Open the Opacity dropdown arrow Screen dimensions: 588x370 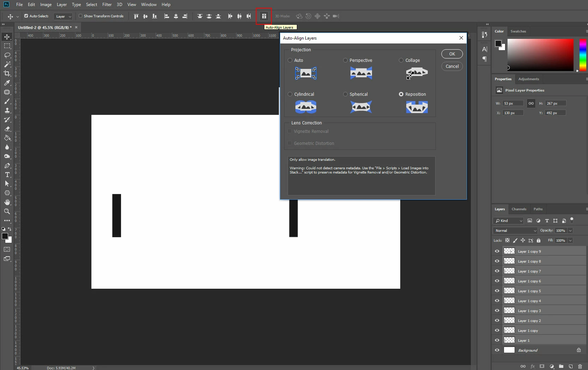[x=570, y=231]
